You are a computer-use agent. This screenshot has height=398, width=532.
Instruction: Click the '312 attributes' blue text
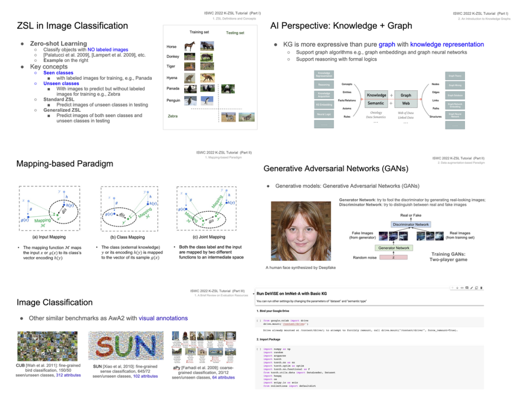pyautogui.click(x=68, y=375)
